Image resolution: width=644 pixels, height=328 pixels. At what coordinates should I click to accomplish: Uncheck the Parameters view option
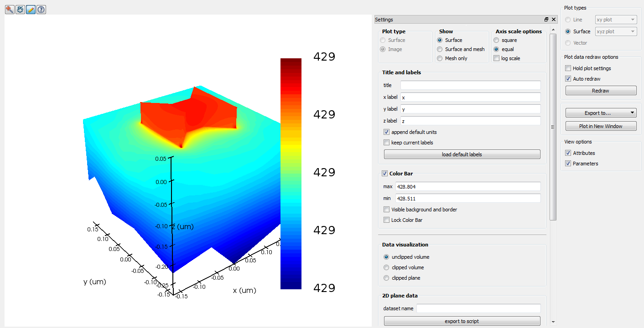click(568, 163)
